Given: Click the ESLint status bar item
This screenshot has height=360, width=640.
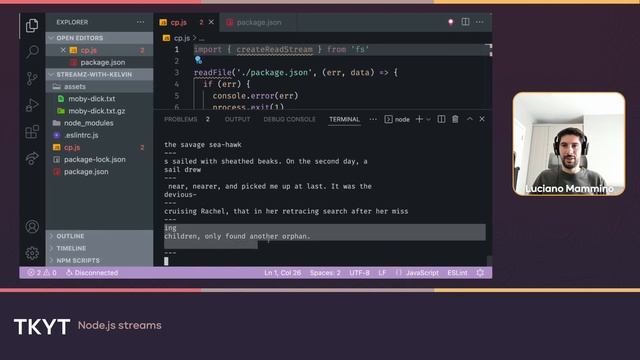Looking at the screenshot, I should pos(457,273).
